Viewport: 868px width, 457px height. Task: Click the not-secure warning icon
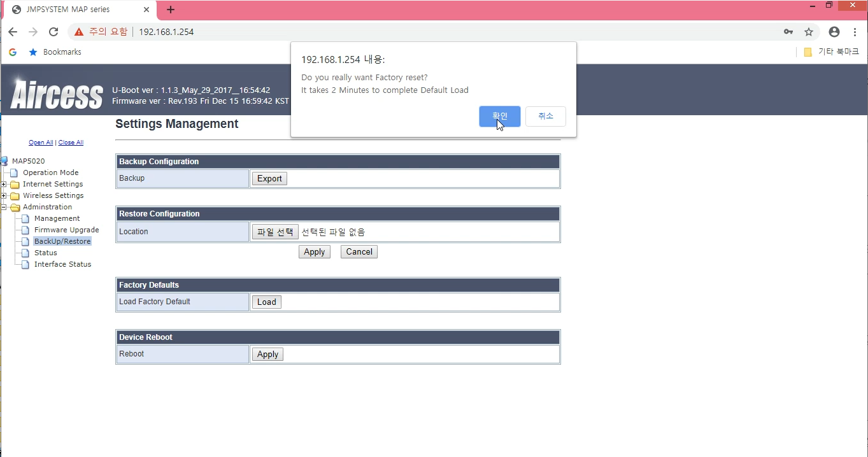point(79,32)
